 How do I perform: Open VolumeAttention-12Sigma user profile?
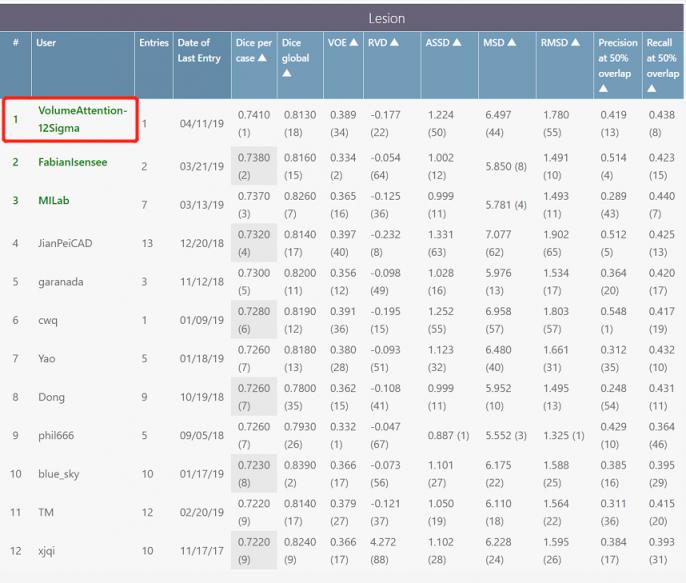(x=82, y=119)
